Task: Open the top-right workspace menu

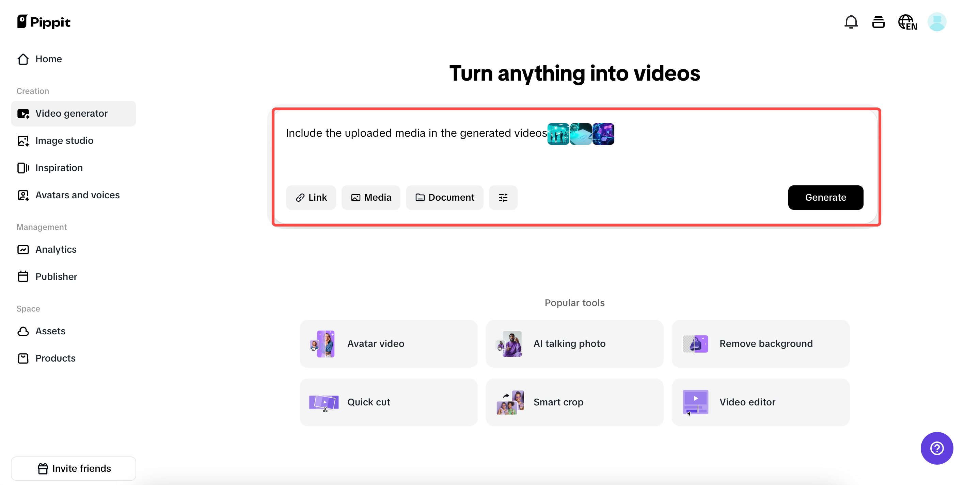Action: tap(879, 22)
